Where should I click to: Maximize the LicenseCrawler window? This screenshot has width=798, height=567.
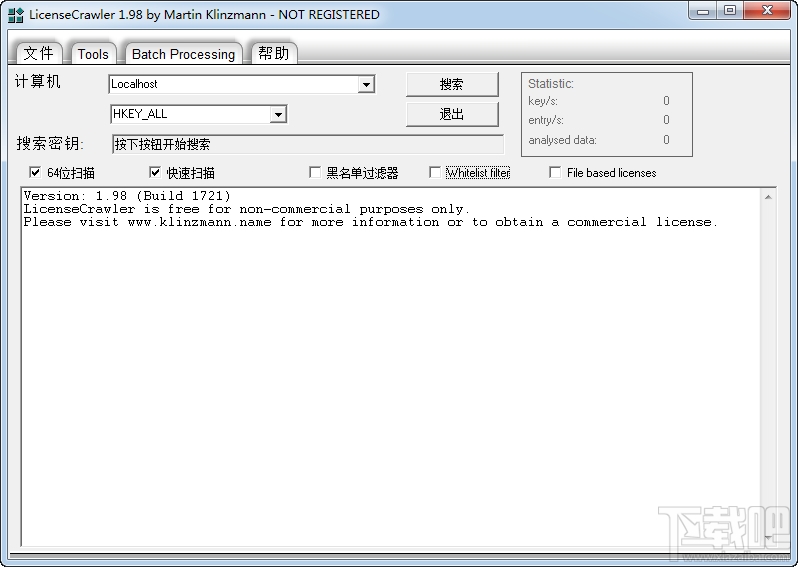point(730,11)
